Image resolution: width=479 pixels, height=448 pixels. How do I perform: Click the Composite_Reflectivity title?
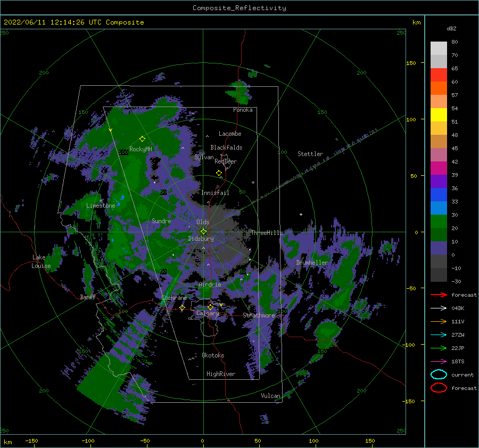pos(240,8)
